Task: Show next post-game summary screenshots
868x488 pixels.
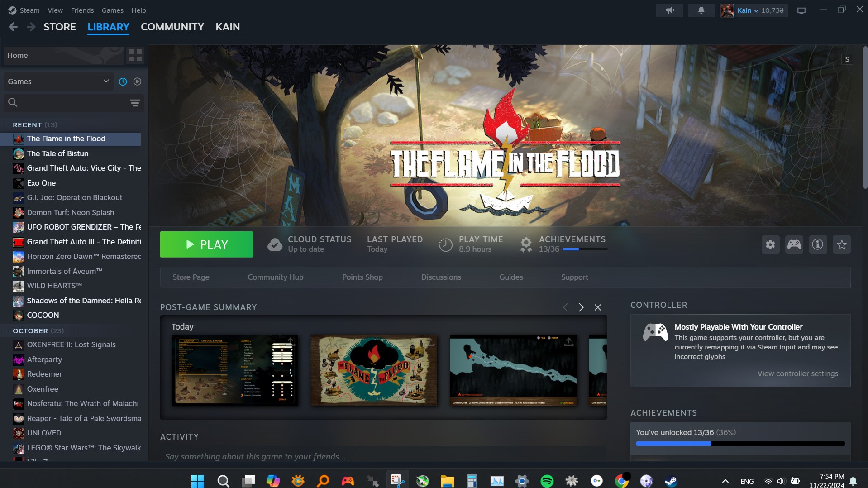Action: [581, 307]
